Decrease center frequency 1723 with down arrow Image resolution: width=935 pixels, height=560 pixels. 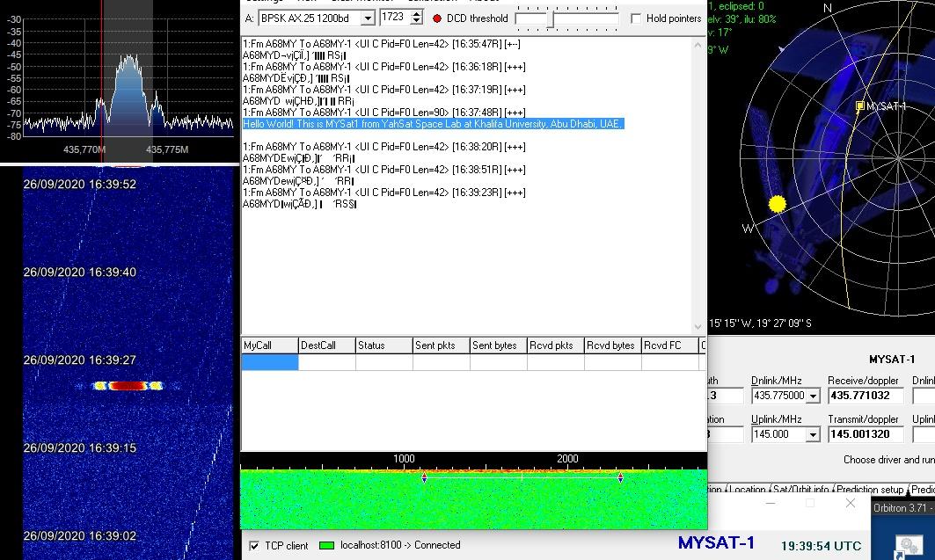click(x=417, y=21)
